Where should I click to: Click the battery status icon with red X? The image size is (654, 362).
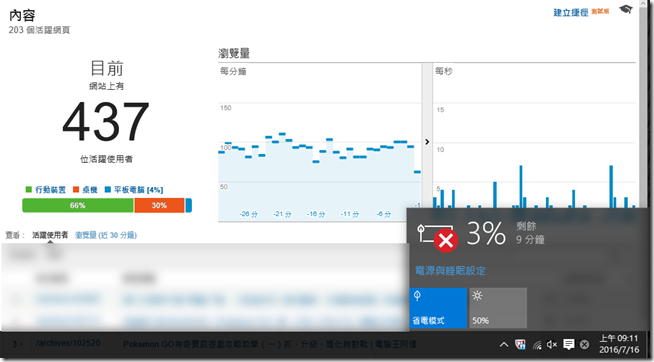coord(437,237)
